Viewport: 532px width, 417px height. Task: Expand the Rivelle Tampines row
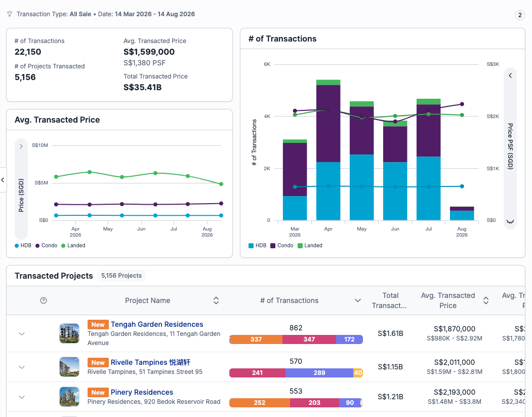coord(22,367)
